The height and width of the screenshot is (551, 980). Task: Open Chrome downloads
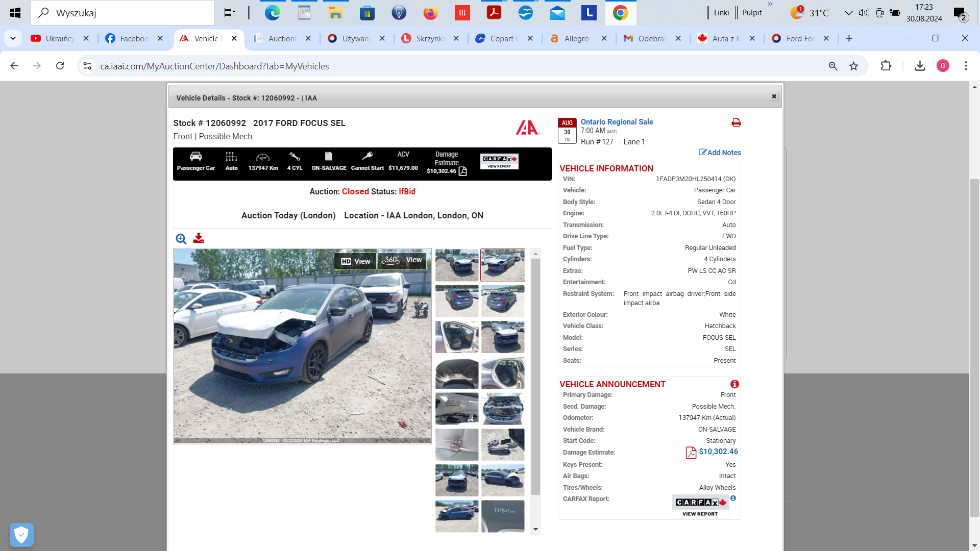pos(920,66)
